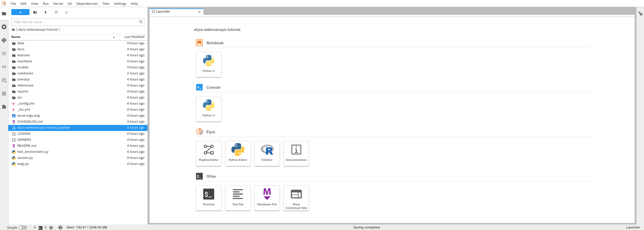The image size is (644, 230).
Task: Select the notebooks folder
Action: pyautogui.click(x=78, y=73)
